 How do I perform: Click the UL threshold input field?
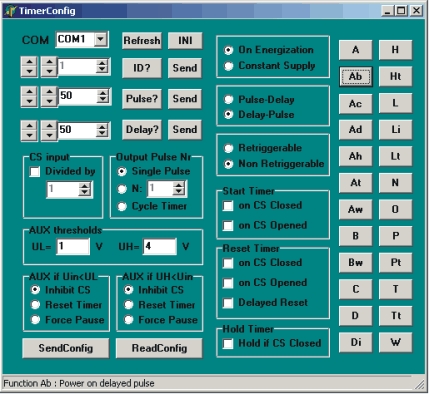click(x=73, y=247)
